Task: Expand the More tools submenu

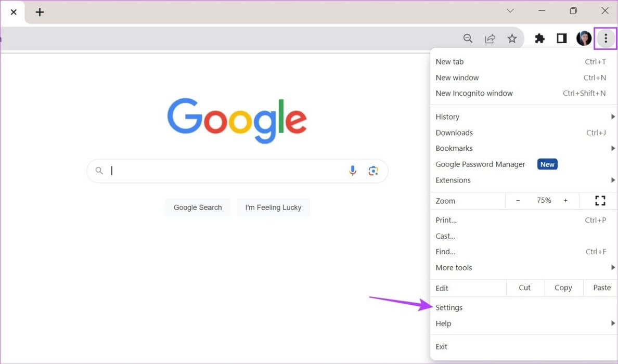Action: [524, 267]
